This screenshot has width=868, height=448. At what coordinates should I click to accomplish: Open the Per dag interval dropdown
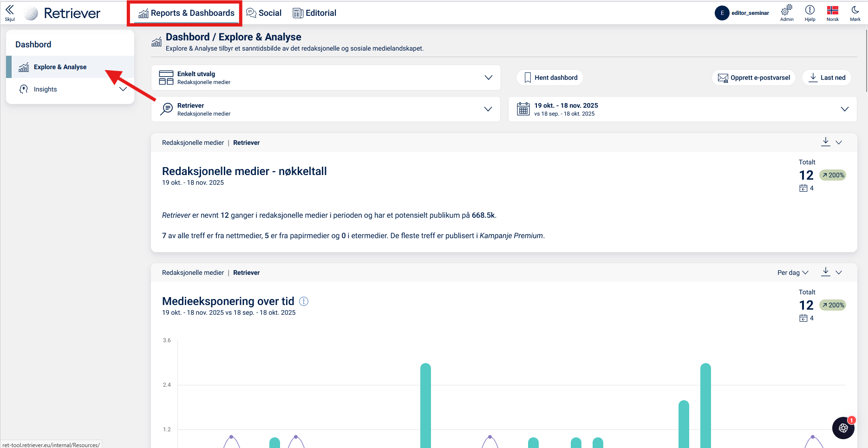[x=793, y=273]
